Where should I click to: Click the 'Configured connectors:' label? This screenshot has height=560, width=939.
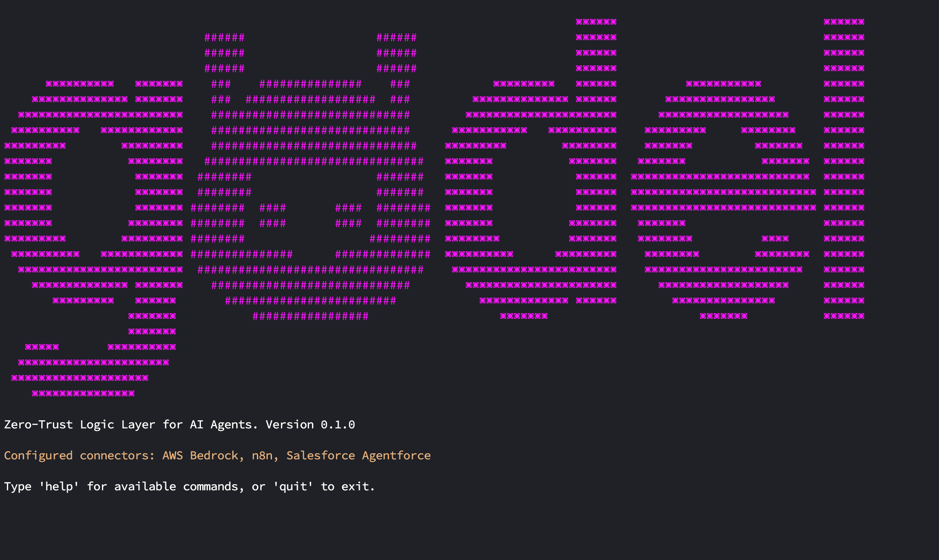tap(79, 455)
